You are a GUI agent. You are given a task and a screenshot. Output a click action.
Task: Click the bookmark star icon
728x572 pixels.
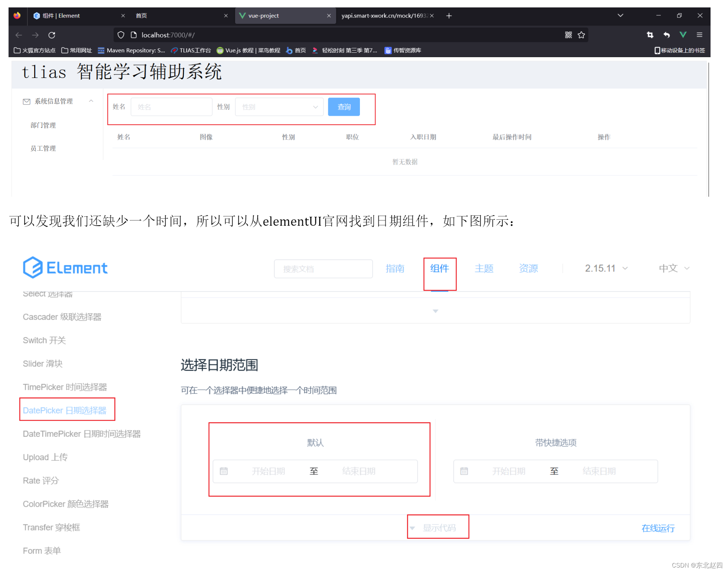[581, 35]
